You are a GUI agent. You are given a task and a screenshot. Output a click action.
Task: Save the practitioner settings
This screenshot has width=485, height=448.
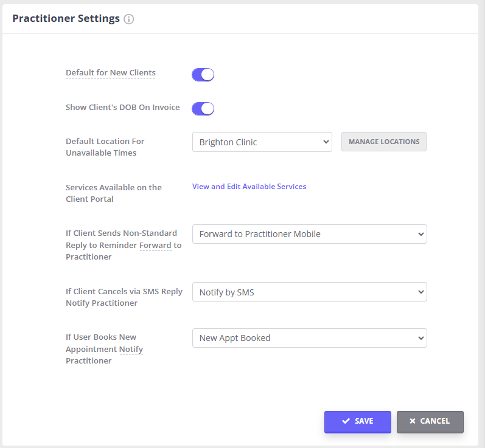click(357, 421)
